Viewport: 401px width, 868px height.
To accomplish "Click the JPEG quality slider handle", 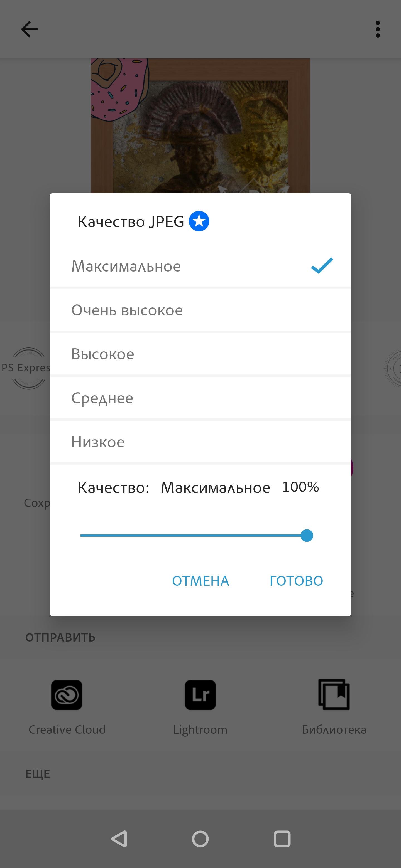I will point(307,536).
